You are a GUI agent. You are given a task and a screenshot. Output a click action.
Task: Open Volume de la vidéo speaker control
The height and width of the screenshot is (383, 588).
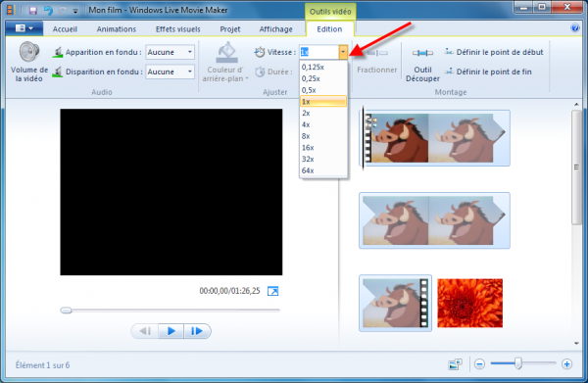(29, 62)
